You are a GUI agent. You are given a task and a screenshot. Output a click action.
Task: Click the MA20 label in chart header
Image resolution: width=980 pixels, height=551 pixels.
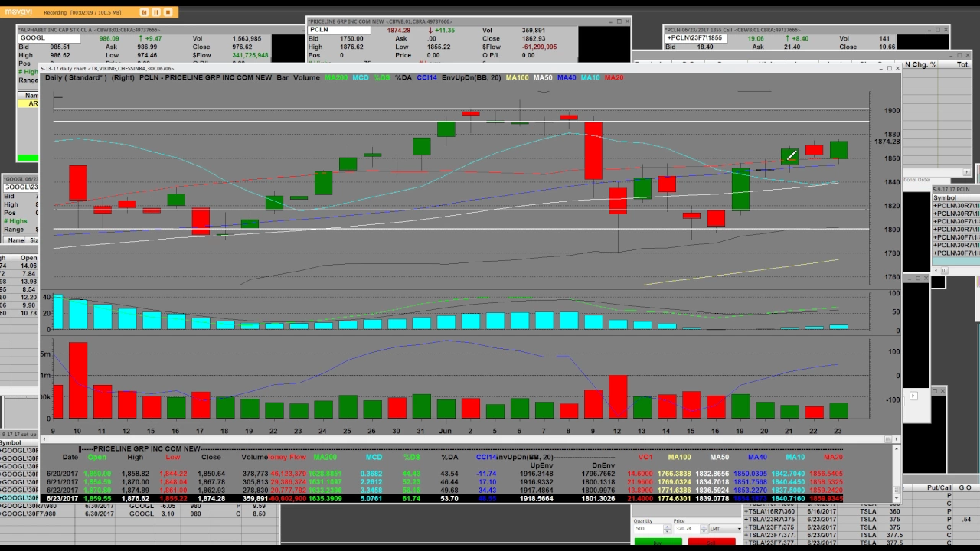tap(614, 77)
